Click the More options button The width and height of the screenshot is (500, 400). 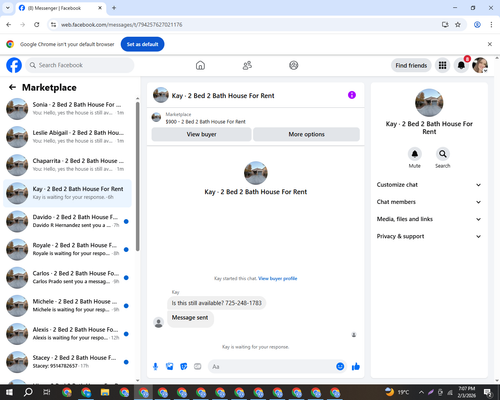[306, 134]
